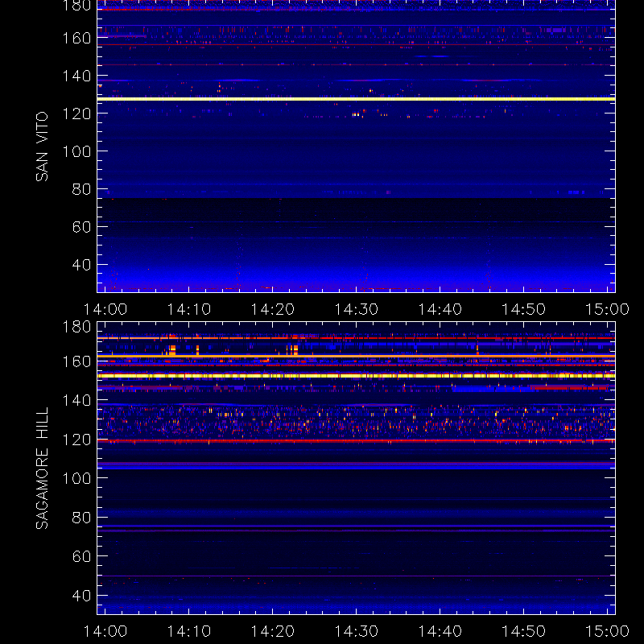Click the 14:50 label under the Sagamore Hill plot
This screenshot has width=644, height=644.
tap(524, 631)
